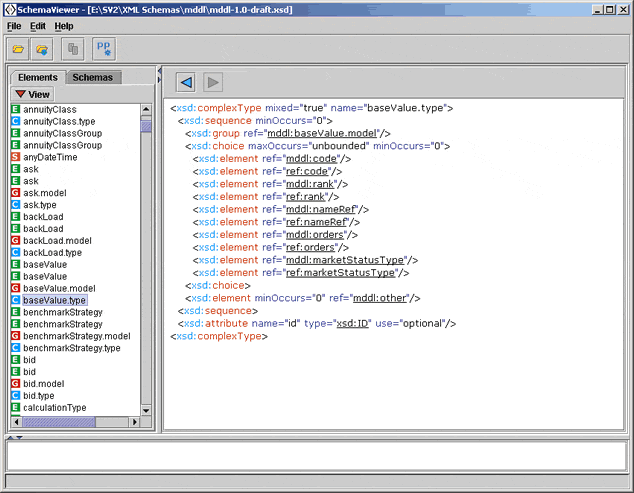This screenshot has height=493, width=634.
Task: Follow the ref:marketStatusType link
Action: tap(341, 273)
